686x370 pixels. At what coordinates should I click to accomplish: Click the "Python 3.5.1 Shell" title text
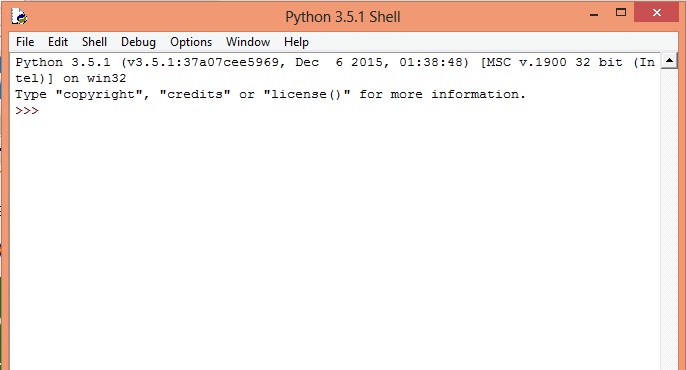[343, 17]
